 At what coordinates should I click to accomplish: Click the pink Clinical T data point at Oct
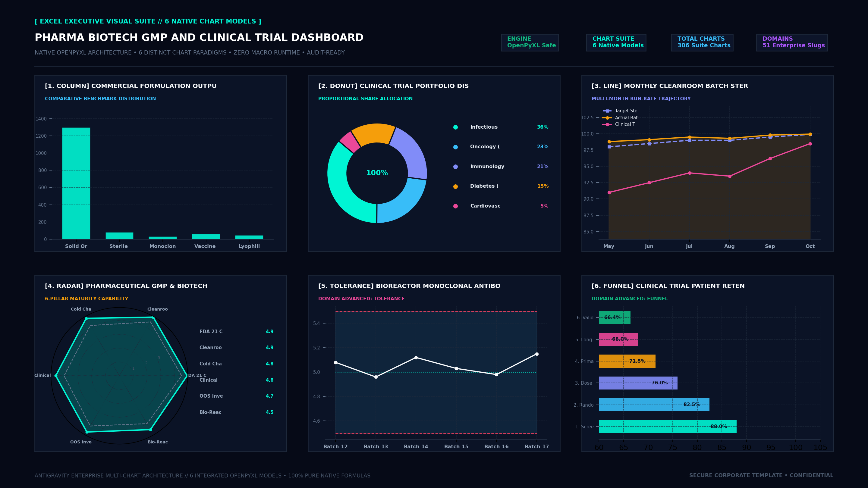click(810, 144)
